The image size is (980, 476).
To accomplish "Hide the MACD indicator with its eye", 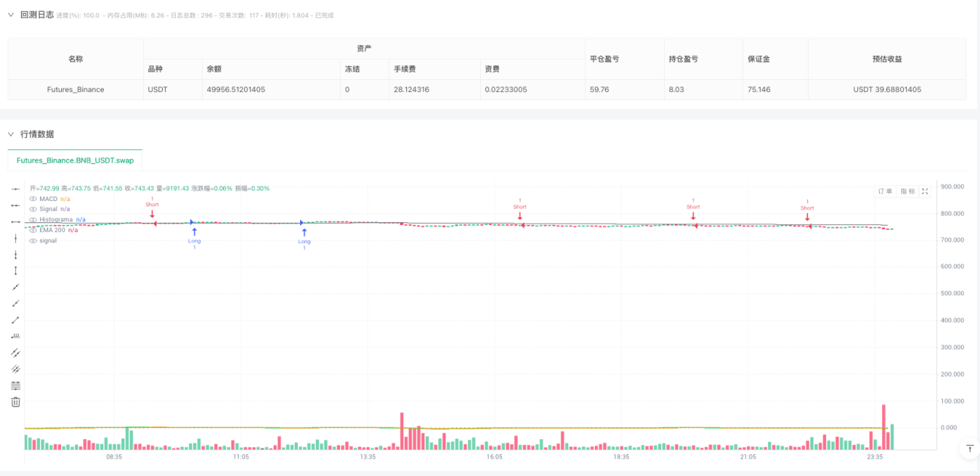I will click(32, 199).
